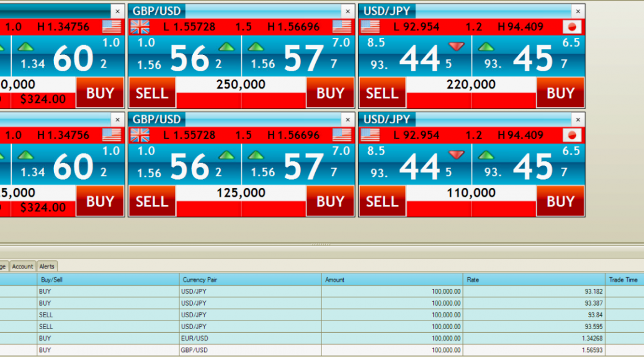
Task: Click the green up arrow on the 125,000 GBP/USD sell price
Action: [x=226, y=155]
